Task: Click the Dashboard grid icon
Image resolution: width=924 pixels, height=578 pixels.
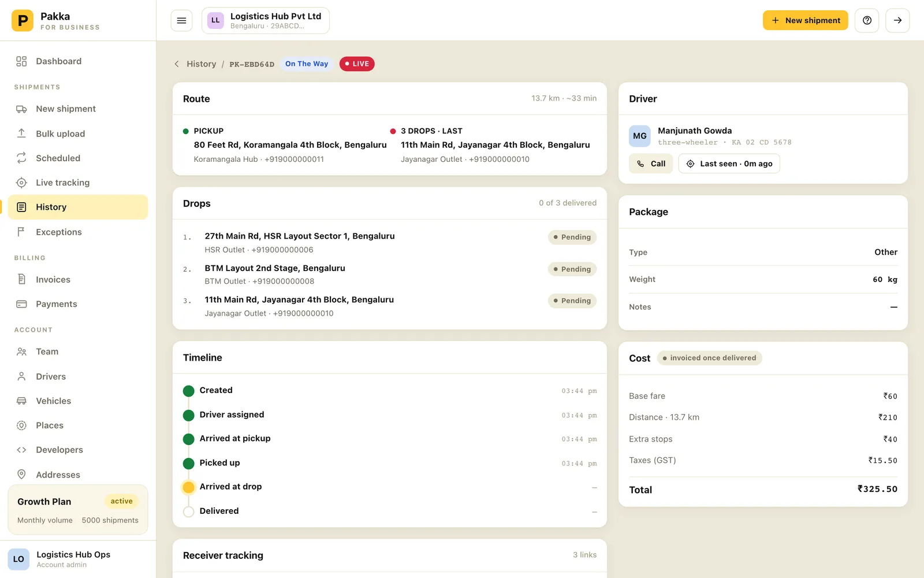Action: coord(21,61)
